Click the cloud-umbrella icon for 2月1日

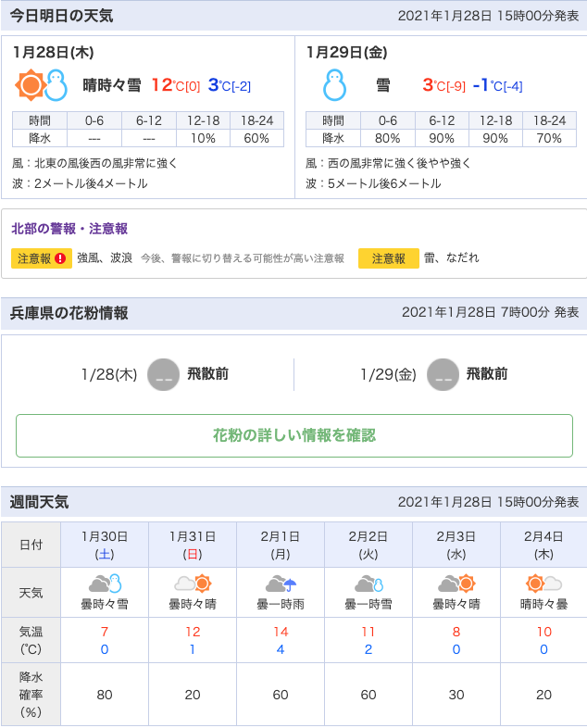(281, 584)
